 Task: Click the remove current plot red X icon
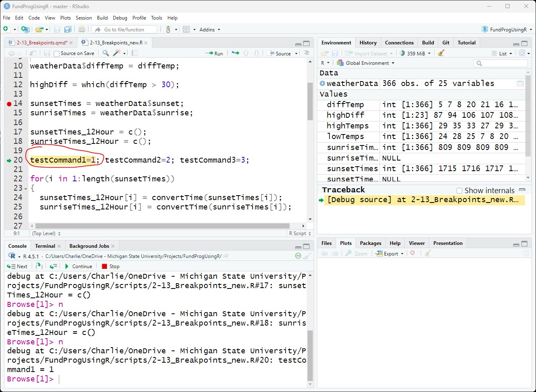pos(412,253)
